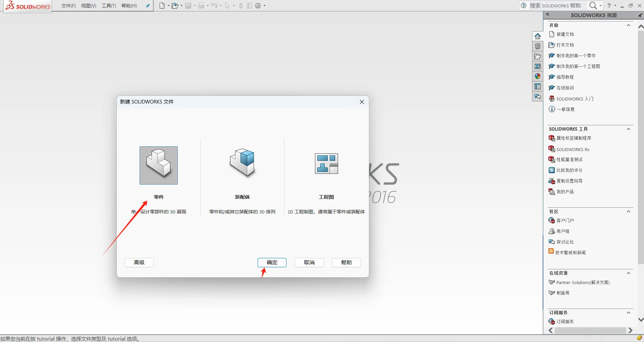Click the 搜索 SOLIDWORKS 帮助 search field
The height and width of the screenshot is (342, 644).
[555, 5]
